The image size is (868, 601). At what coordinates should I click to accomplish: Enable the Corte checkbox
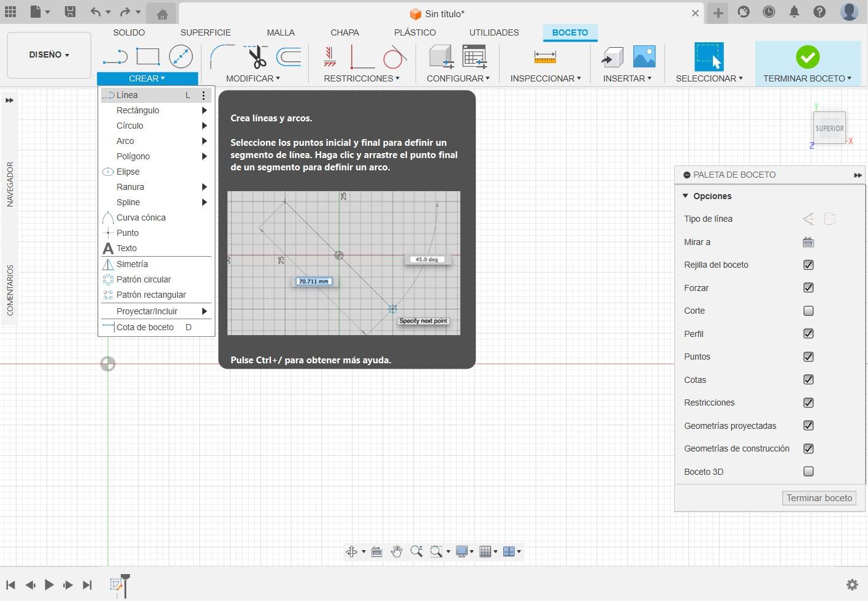808,311
